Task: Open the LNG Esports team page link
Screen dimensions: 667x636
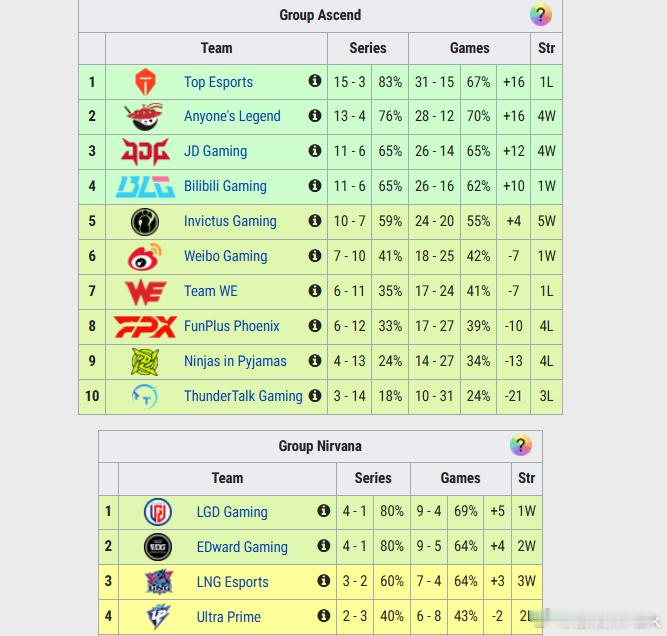Action: pyautogui.click(x=232, y=582)
